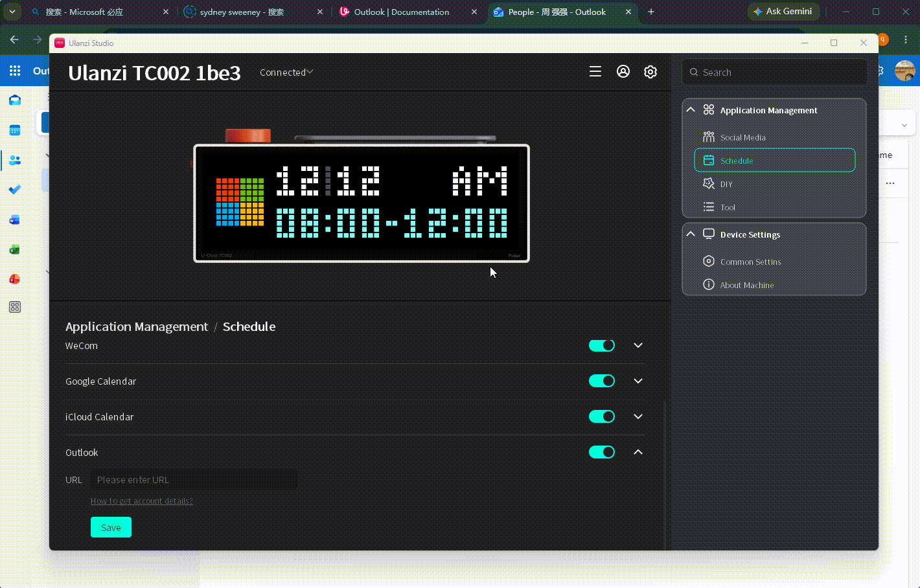Image resolution: width=920 pixels, height=588 pixels.
Task: Open a new browser tab
Action: 651,12
